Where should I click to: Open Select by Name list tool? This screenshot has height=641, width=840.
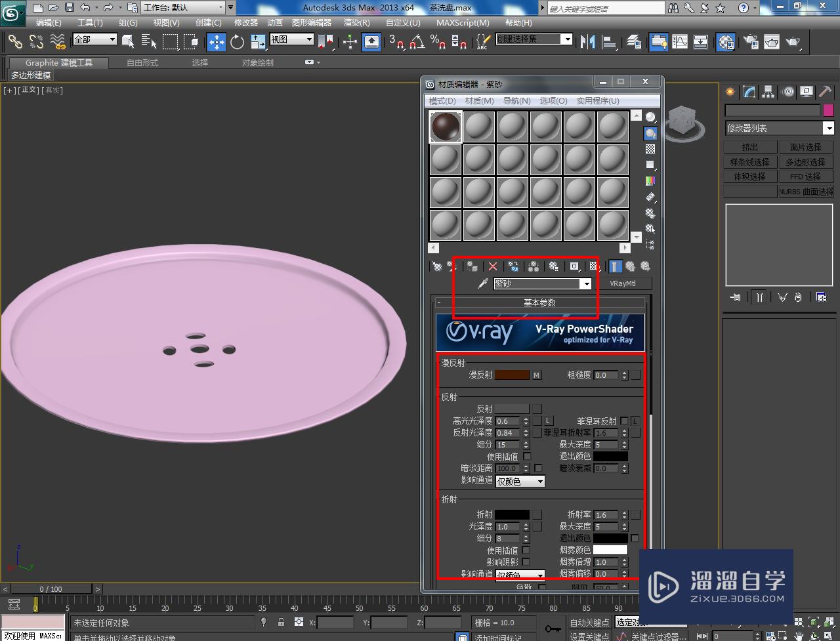coord(149,43)
